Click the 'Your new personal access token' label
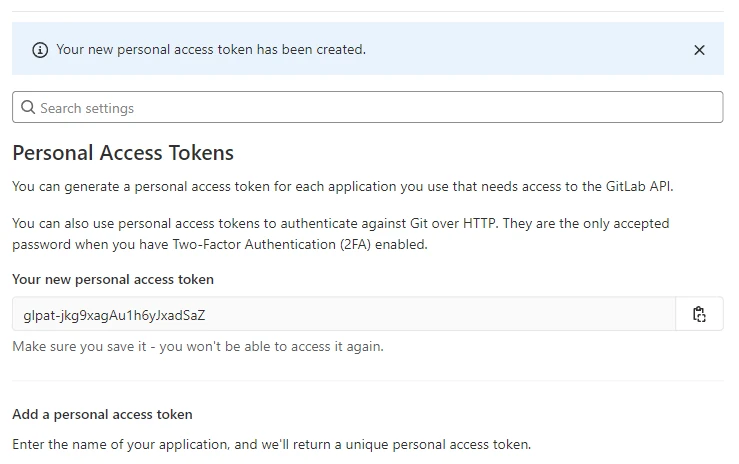Screen dimensions: 739x464 (x=113, y=279)
